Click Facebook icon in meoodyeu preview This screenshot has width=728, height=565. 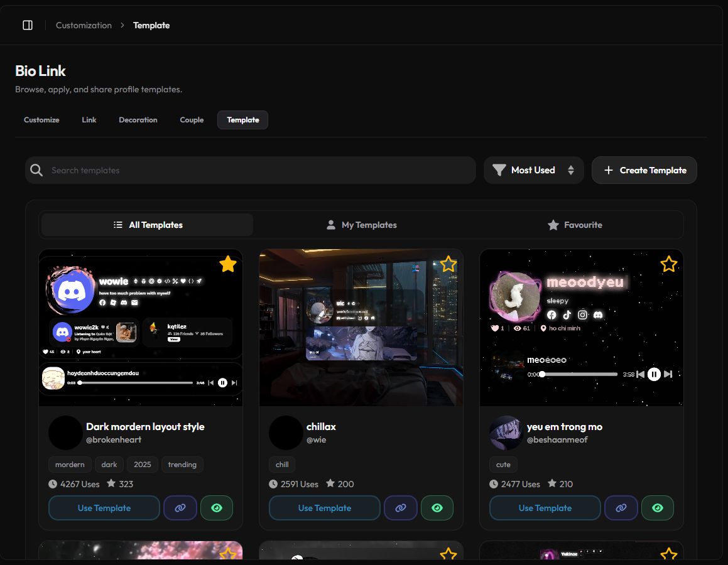pos(551,315)
